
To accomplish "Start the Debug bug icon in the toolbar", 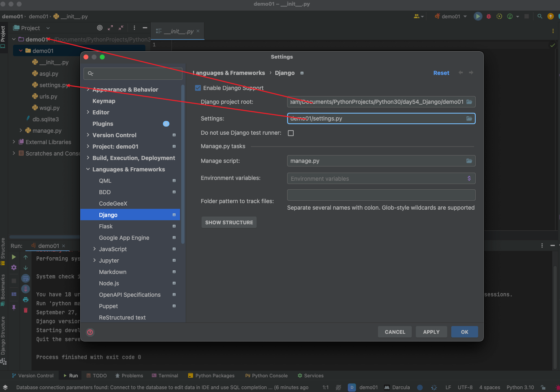I will [489, 16].
